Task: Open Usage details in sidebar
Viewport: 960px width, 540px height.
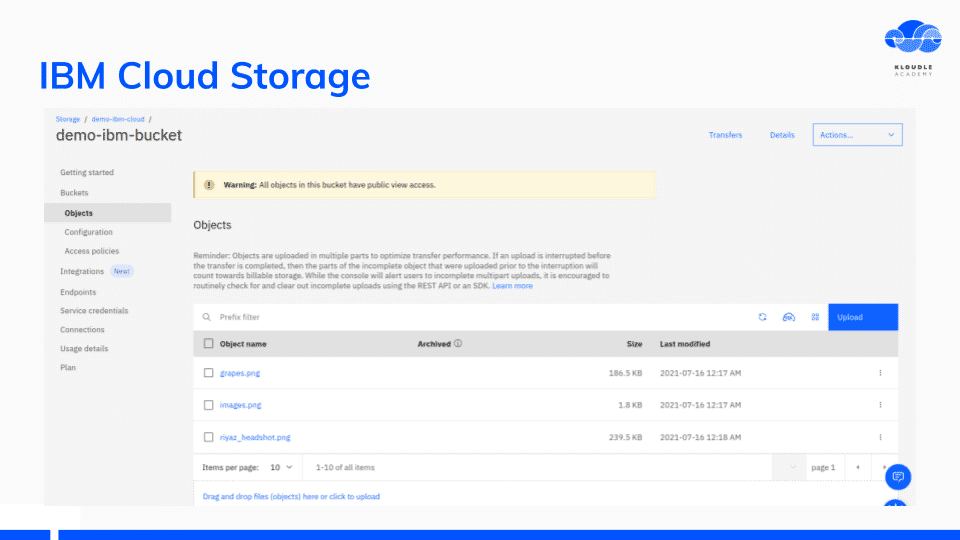Action: coord(84,348)
